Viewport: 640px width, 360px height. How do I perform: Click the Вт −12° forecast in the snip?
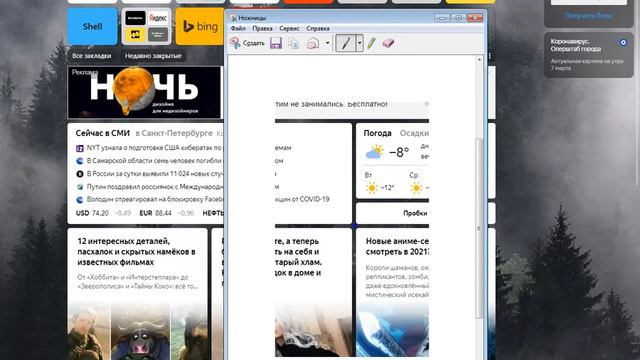380,182
